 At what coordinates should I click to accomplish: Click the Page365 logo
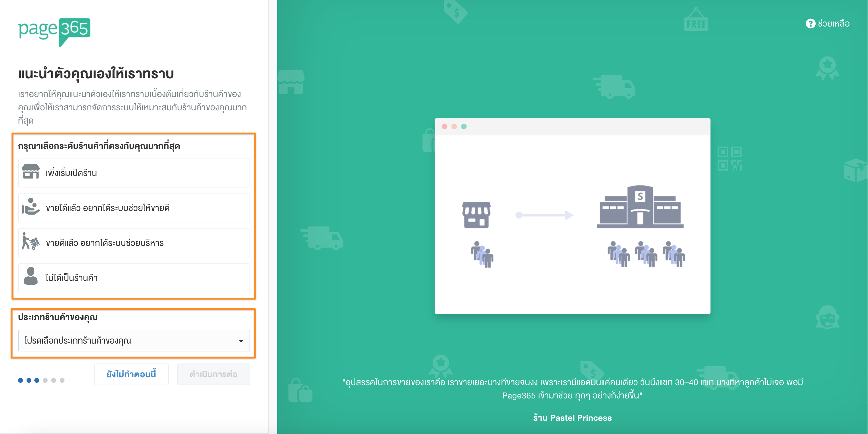click(54, 32)
